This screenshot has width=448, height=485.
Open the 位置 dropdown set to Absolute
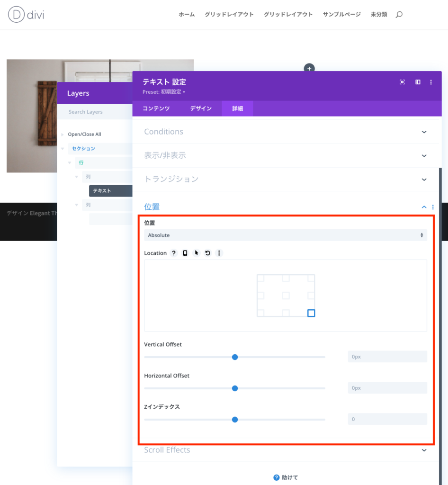point(285,235)
